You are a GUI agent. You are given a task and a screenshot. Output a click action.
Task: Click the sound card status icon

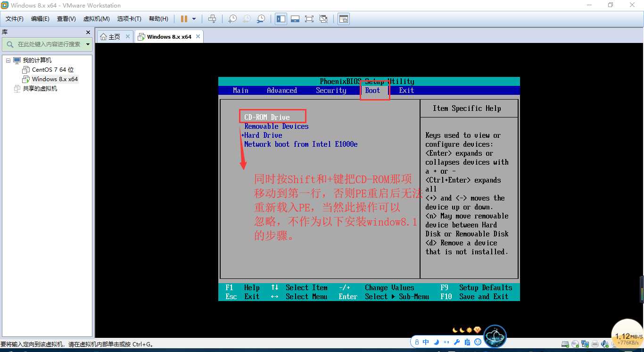(604, 344)
